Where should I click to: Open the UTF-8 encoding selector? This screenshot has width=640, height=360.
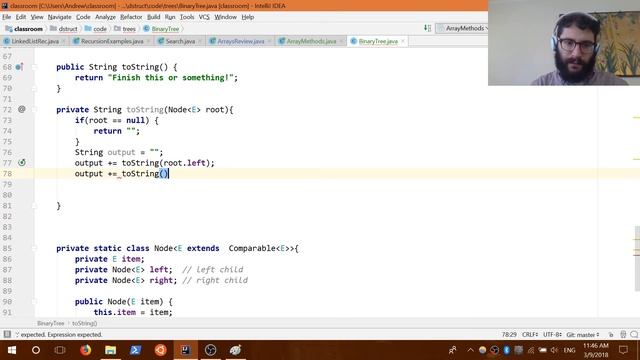552,334
